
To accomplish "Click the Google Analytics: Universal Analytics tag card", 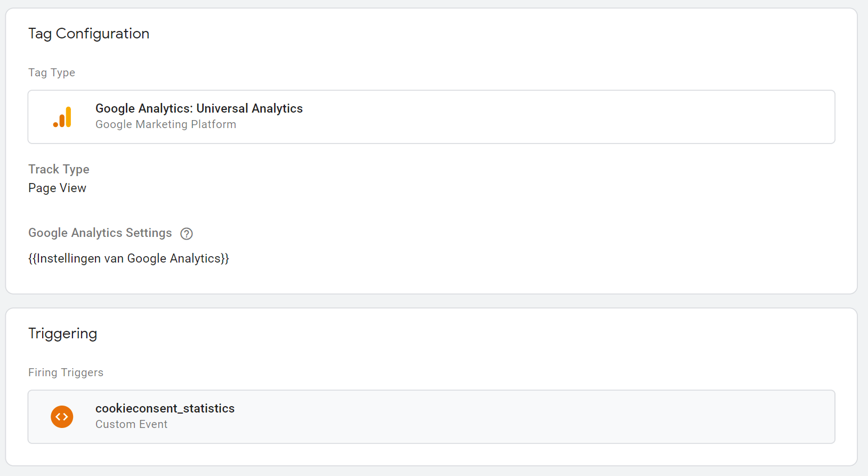I will pyautogui.click(x=431, y=117).
